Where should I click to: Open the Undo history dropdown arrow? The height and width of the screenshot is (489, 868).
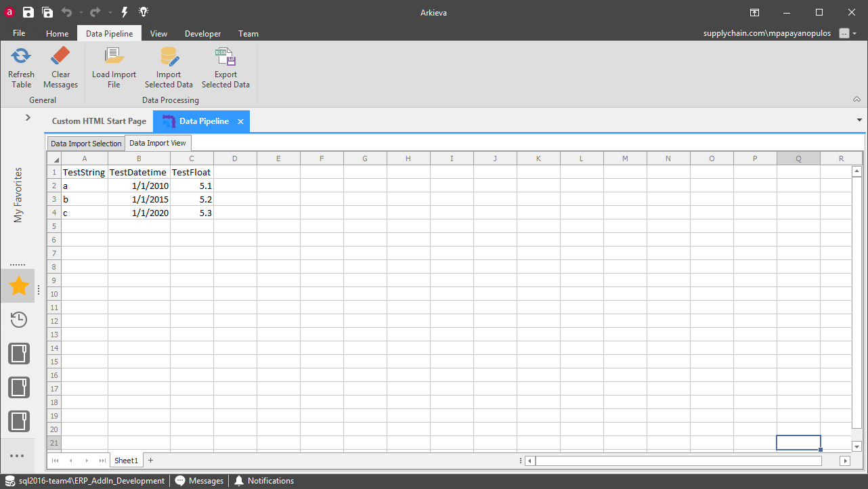pyautogui.click(x=81, y=12)
